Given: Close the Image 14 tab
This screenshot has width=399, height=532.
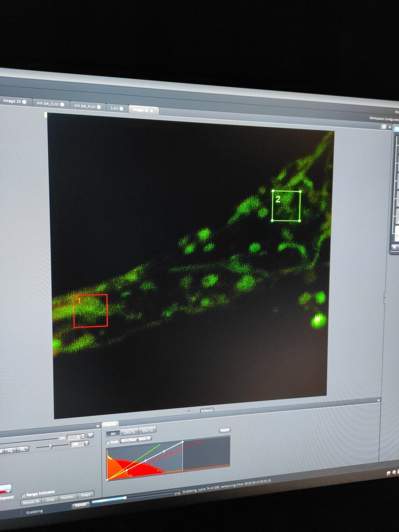Looking at the screenshot, I should (25, 102).
